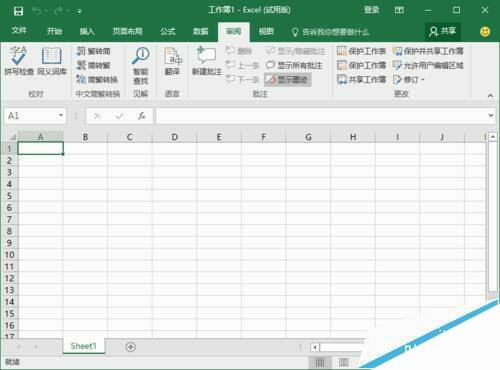The image size is (500, 370).
Task: Toggle Show Ink (显示墨迹)
Action: 288,79
